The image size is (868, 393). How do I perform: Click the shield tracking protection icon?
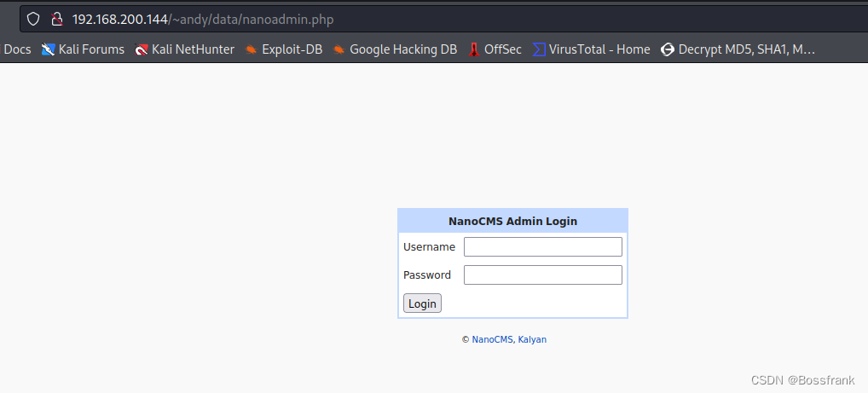pyautogui.click(x=34, y=20)
